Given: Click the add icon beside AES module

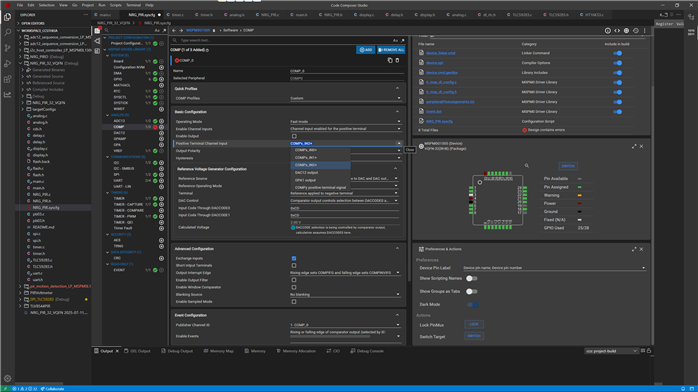Looking at the screenshot, I should (161, 240).
